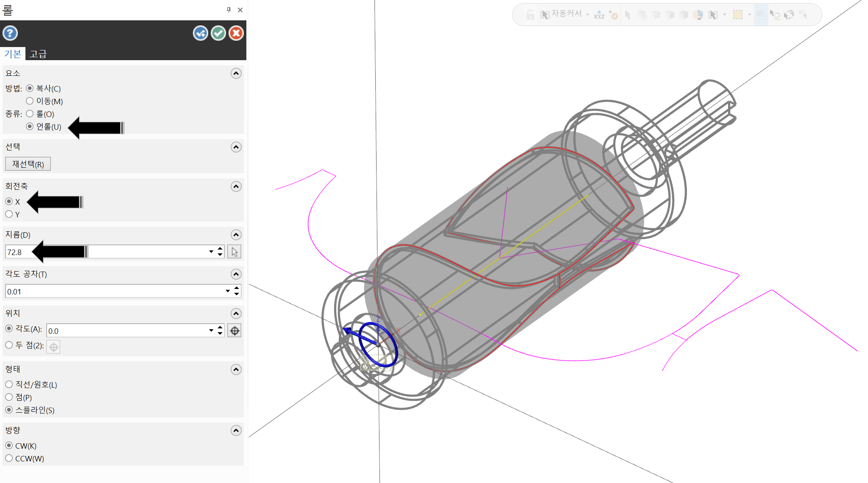Switch to the 기본 tab
Viewport: 868px width, 483px height.
coord(13,54)
